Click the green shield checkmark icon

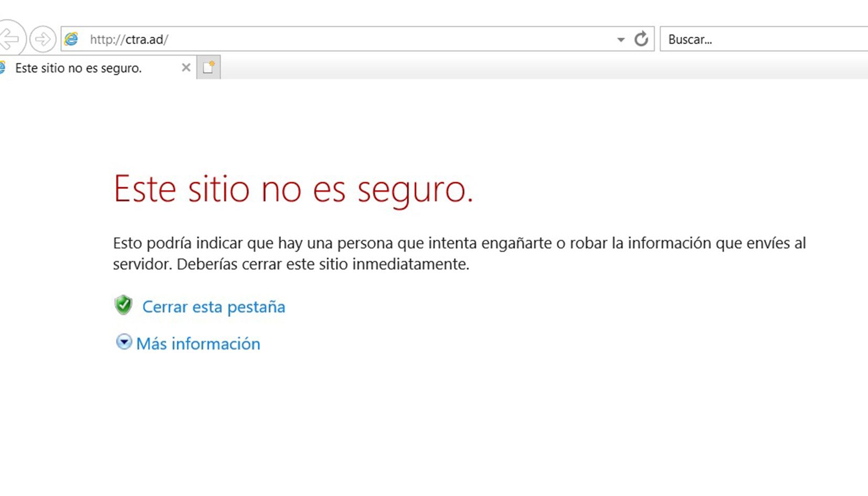pos(123,305)
